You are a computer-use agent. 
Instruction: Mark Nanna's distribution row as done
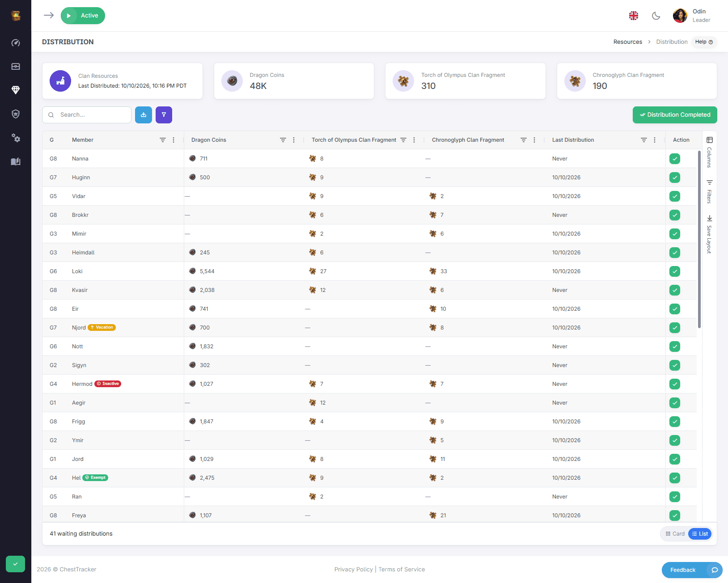[675, 159]
